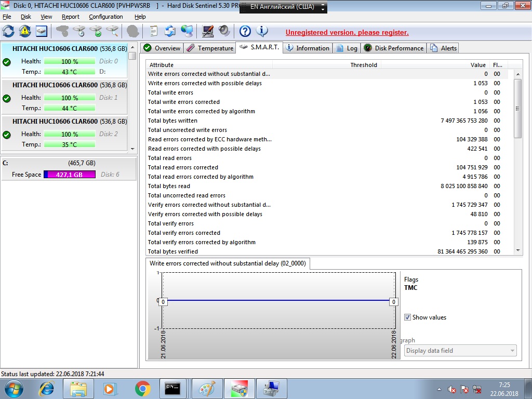Open the configuration monitor with screwdriver icon
Image resolution: width=532 pixels, height=399 pixels.
pyautogui.click(x=208, y=32)
